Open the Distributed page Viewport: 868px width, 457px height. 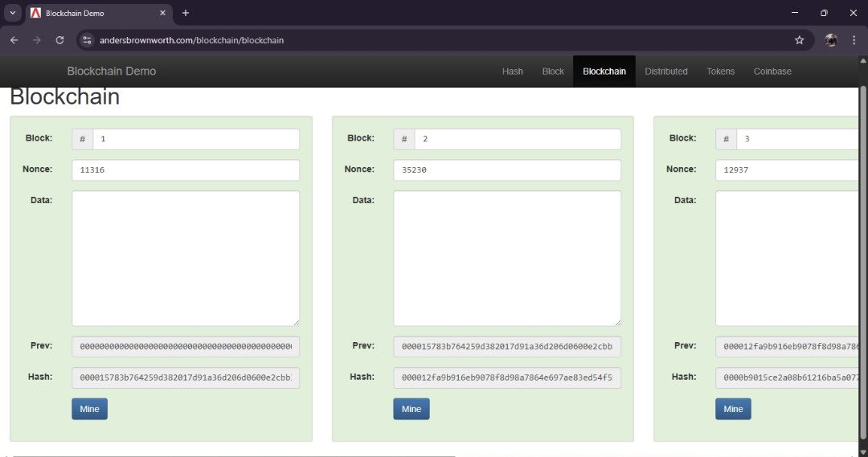pyautogui.click(x=666, y=71)
